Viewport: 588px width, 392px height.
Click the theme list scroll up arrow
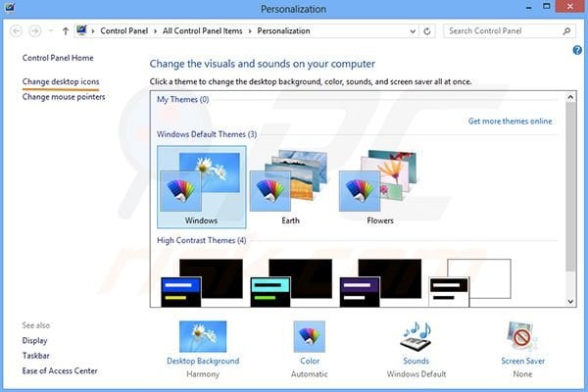pyautogui.click(x=570, y=97)
